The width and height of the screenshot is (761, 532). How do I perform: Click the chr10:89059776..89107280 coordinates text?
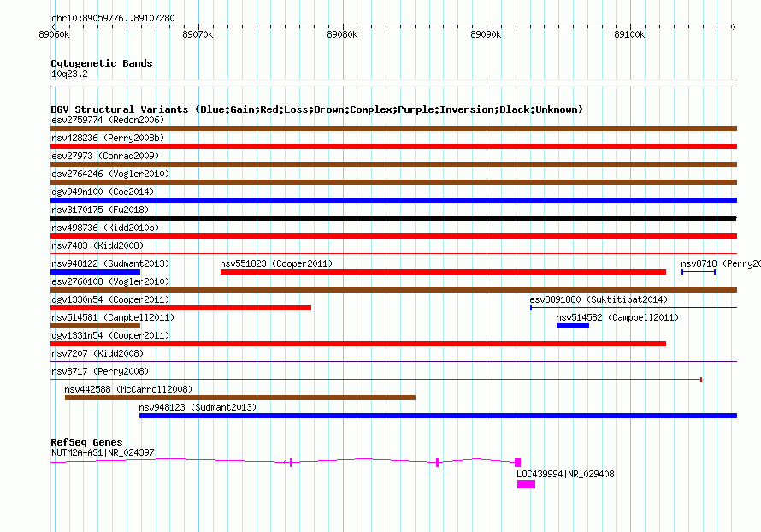[x=113, y=18]
